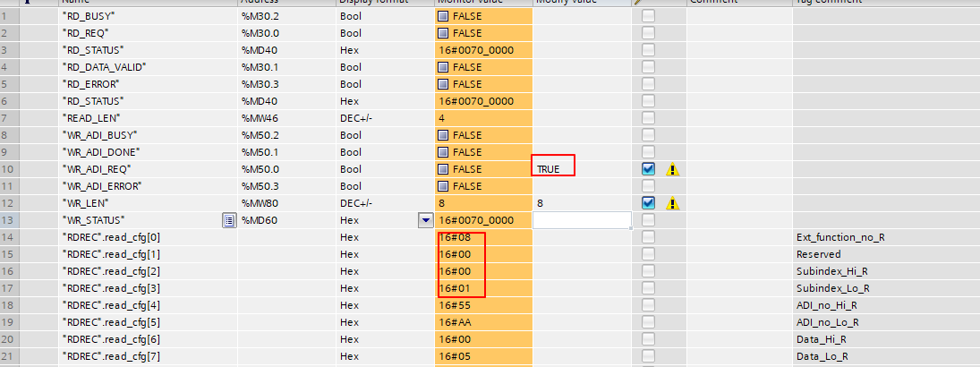Select row number 21 header
This screenshot has height=367, width=980.
tap(9, 356)
